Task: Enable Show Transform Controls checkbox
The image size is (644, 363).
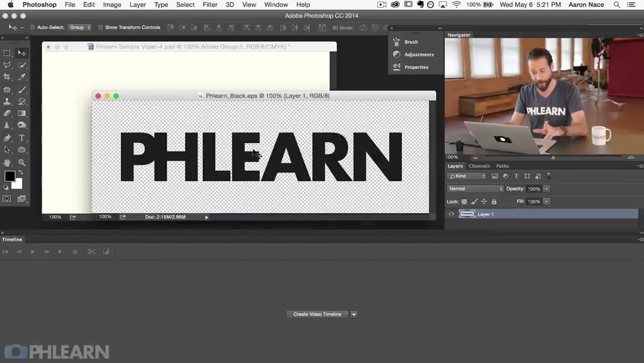Action: [100, 27]
